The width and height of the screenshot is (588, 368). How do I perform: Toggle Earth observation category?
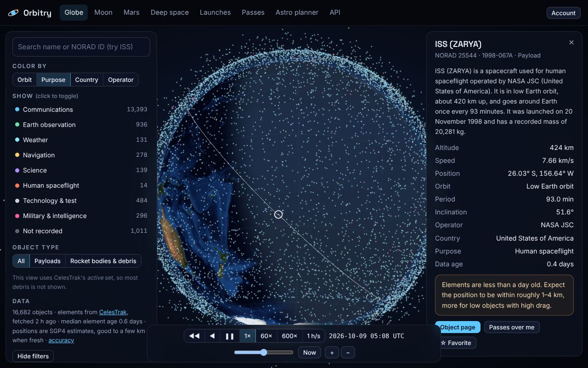point(81,125)
